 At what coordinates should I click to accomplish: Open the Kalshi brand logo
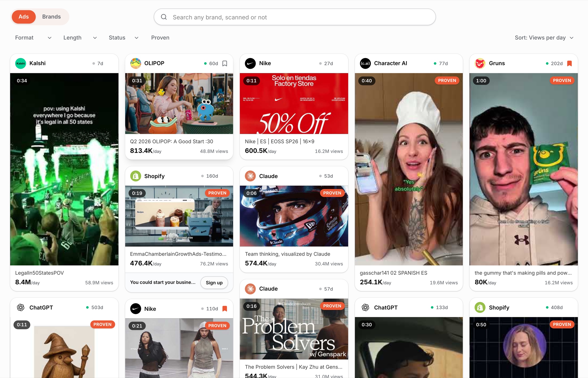tap(21, 63)
